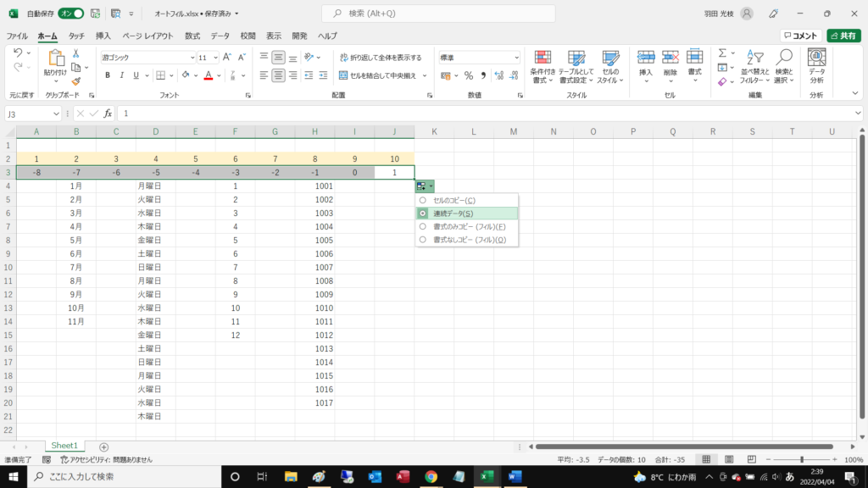Image resolution: width=868 pixels, height=488 pixels.
Task: Click the percent style icon
Action: tap(469, 75)
